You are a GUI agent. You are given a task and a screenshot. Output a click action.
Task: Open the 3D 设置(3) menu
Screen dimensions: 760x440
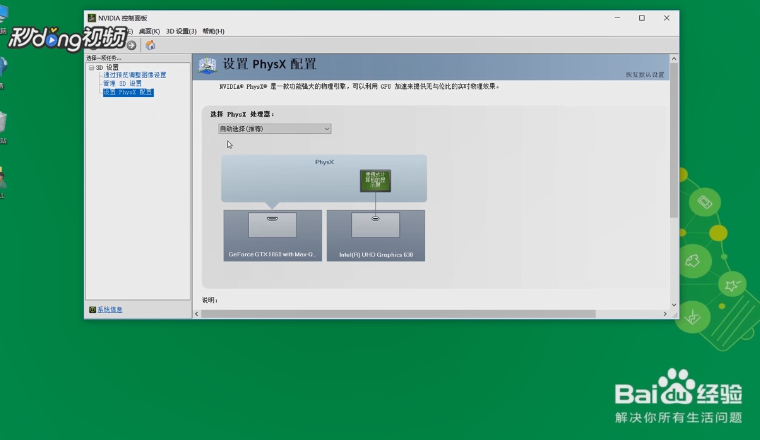pos(181,31)
